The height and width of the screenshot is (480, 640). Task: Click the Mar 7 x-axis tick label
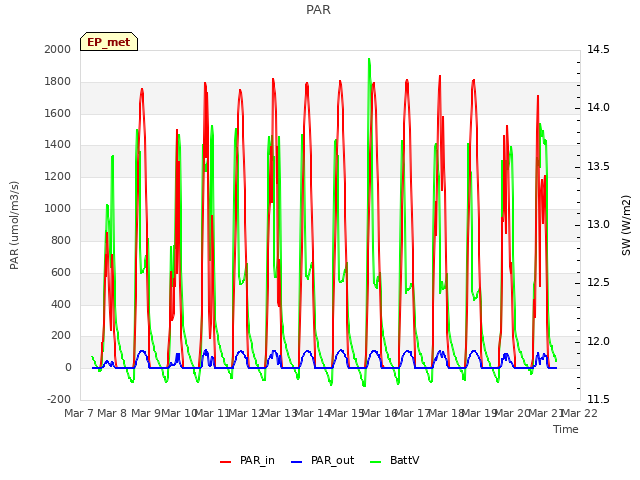click(x=79, y=413)
